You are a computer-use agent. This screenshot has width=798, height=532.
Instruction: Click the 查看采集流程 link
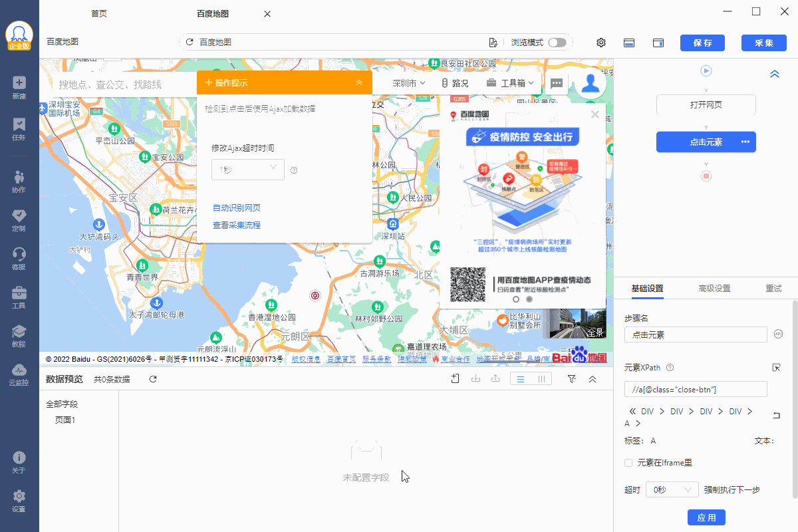pyautogui.click(x=237, y=225)
